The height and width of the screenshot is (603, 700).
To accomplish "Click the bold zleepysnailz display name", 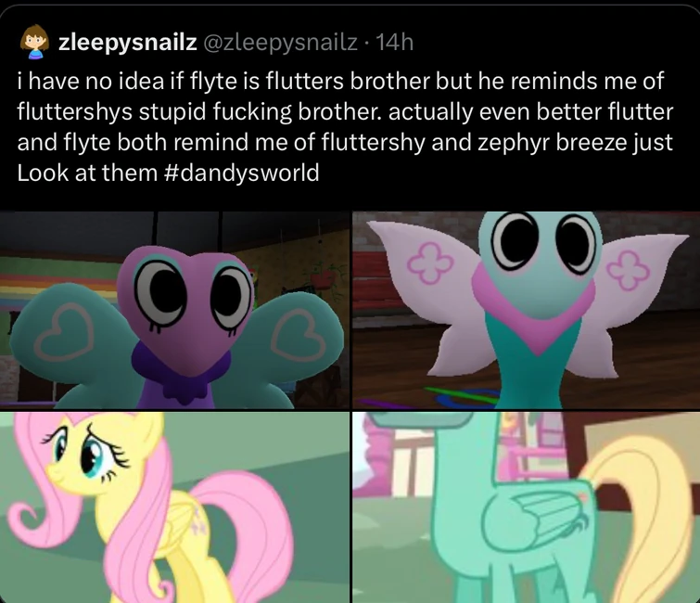I will tap(128, 43).
